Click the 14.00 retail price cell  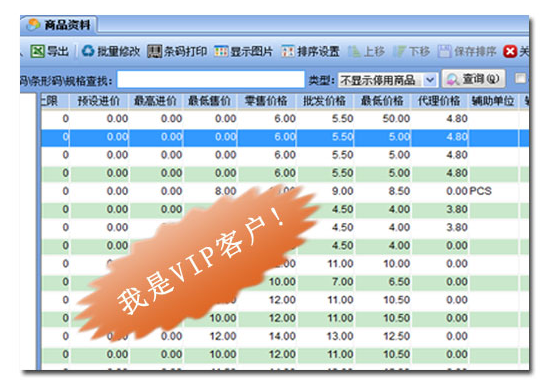tap(282, 336)
